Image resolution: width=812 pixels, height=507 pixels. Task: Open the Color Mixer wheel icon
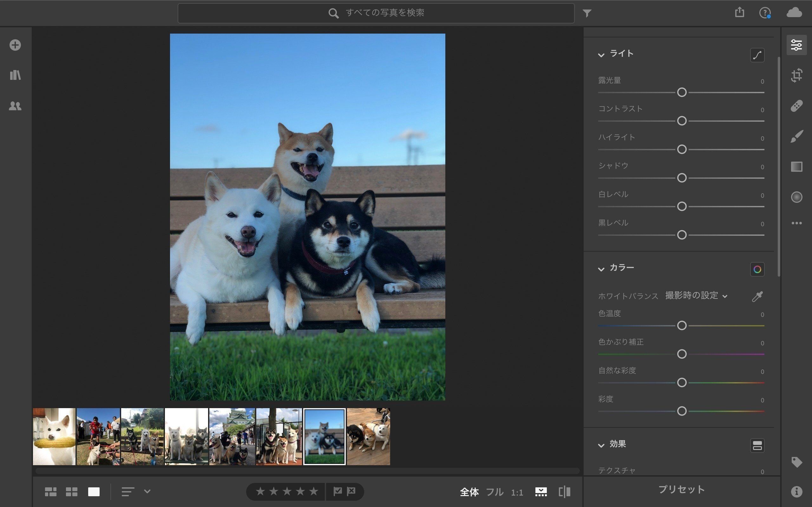point(757,269)
